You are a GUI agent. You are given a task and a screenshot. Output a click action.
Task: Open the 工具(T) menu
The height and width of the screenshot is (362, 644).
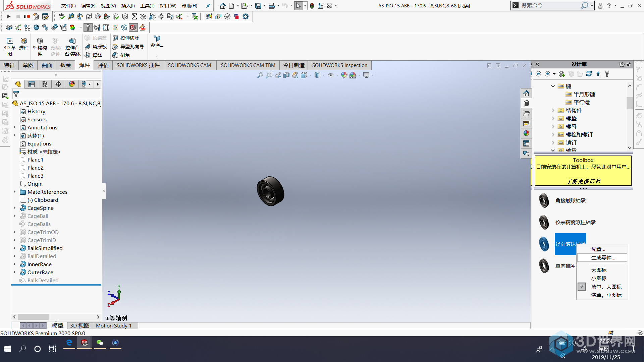[x=147, y=6]
